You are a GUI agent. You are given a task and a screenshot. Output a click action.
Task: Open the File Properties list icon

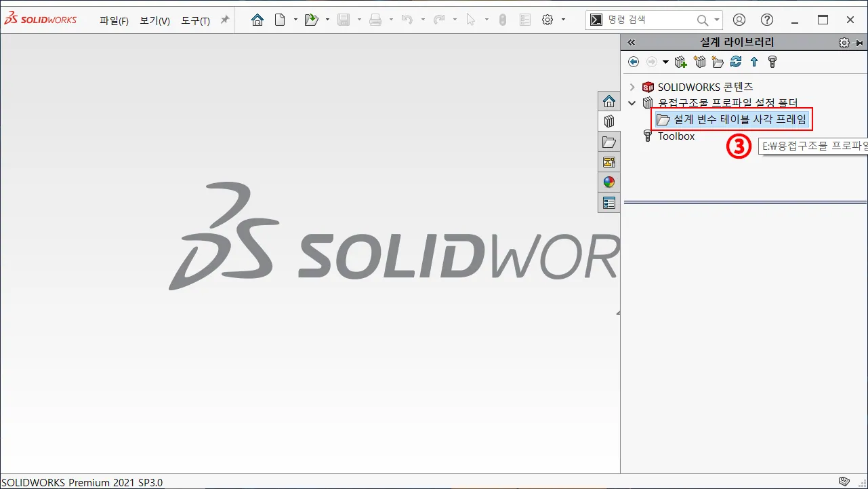click(525, 20)
